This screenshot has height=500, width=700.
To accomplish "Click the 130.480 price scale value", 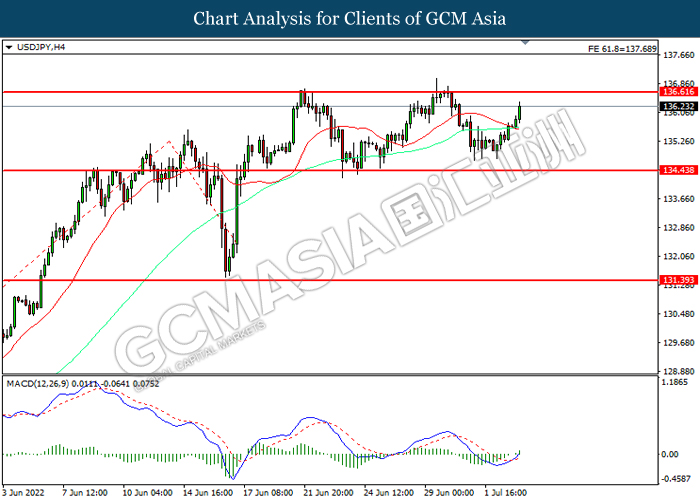I will (679, 314).
